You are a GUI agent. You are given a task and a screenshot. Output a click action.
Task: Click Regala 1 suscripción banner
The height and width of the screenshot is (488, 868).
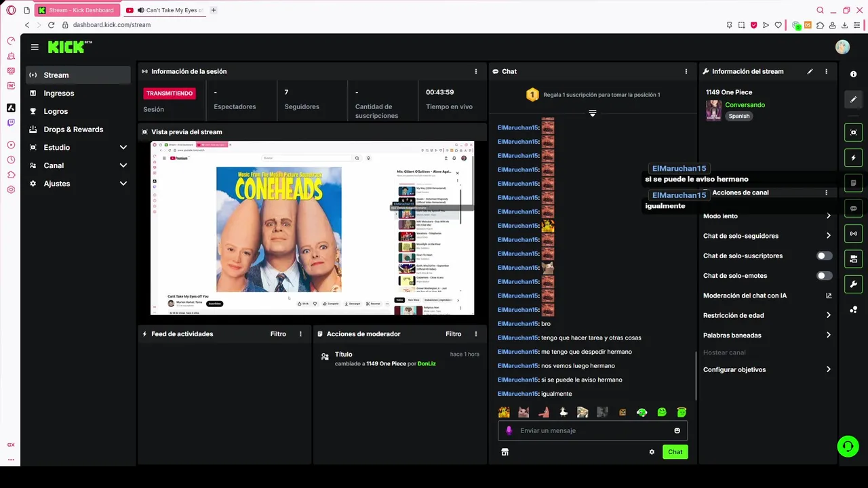pos(592,95)
